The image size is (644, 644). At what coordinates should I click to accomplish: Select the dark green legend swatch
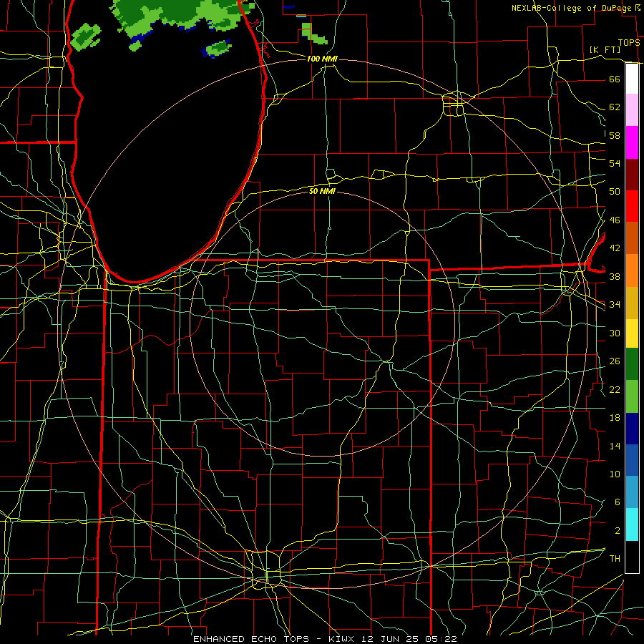coord(632,364)
